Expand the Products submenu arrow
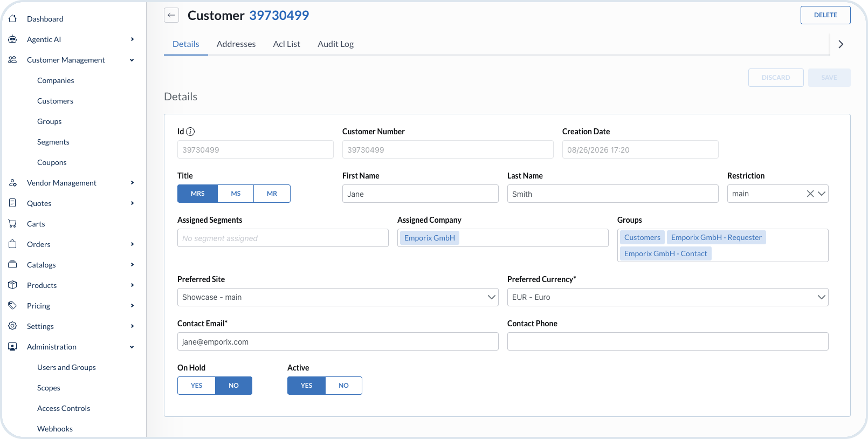 tap(132, 285)
